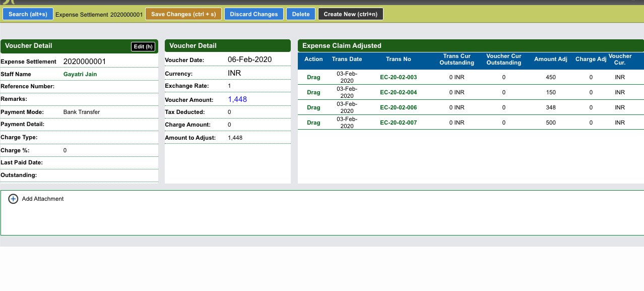Click Drag action for EC-20-02-007 row

[313, 123]
